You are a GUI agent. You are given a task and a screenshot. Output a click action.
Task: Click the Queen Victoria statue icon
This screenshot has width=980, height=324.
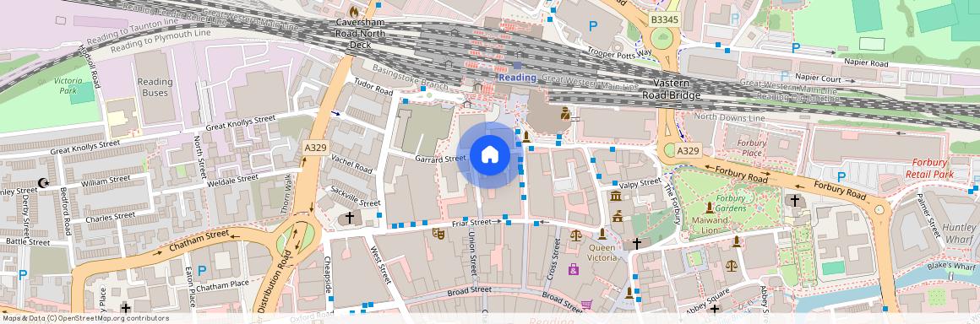(602, 234)
